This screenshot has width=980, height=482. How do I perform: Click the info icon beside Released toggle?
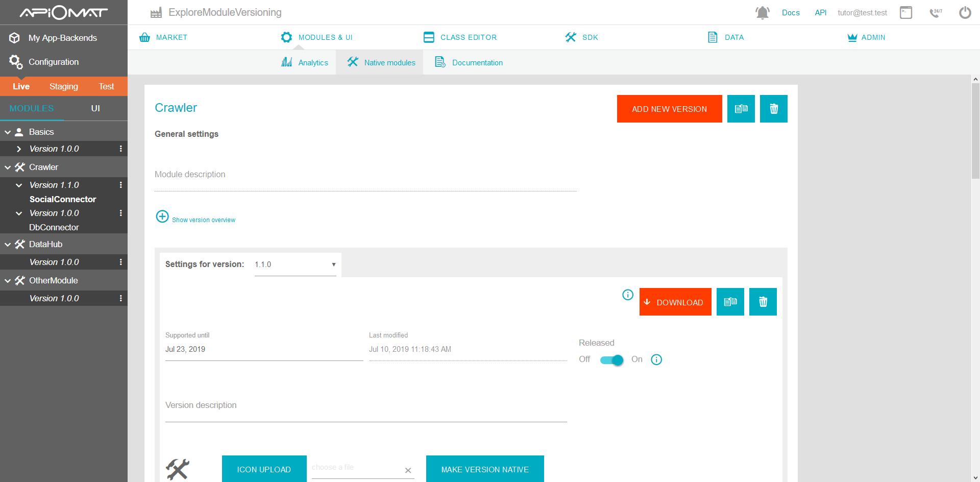[x=656, y=360]
